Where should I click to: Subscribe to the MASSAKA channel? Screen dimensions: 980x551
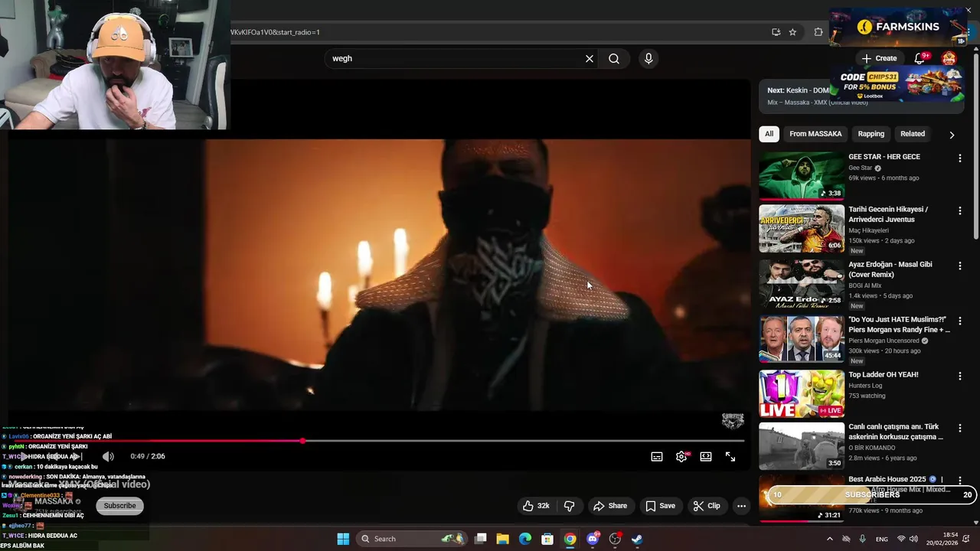coord(119,506)
